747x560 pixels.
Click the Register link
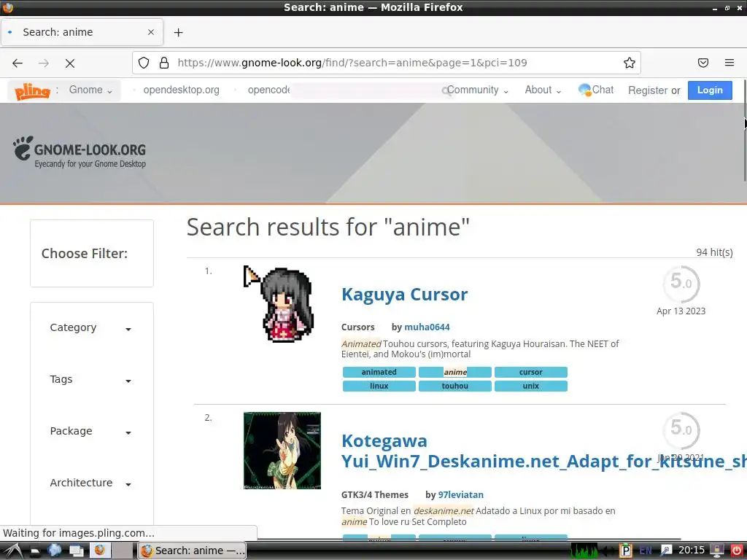pyautogui.click(x=648, y=90)
